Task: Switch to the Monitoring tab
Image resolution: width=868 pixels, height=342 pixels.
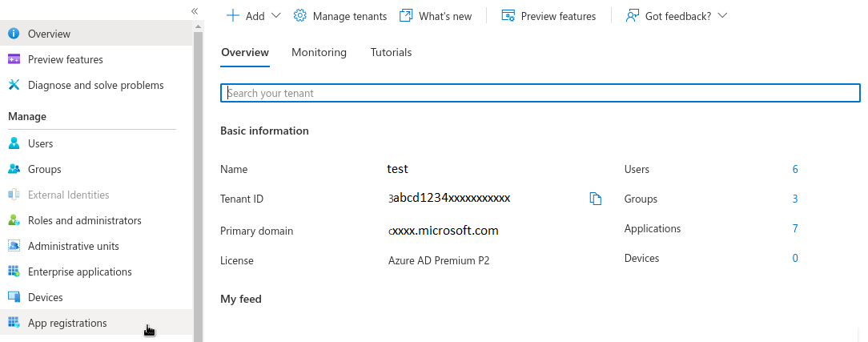Action: [x=319, y=53]
